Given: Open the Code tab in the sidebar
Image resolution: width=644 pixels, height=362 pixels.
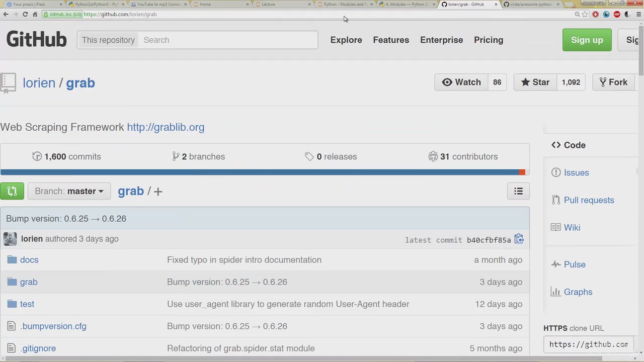Looking at the screenshot, I should pyautogui.click(x=569, y=145).
